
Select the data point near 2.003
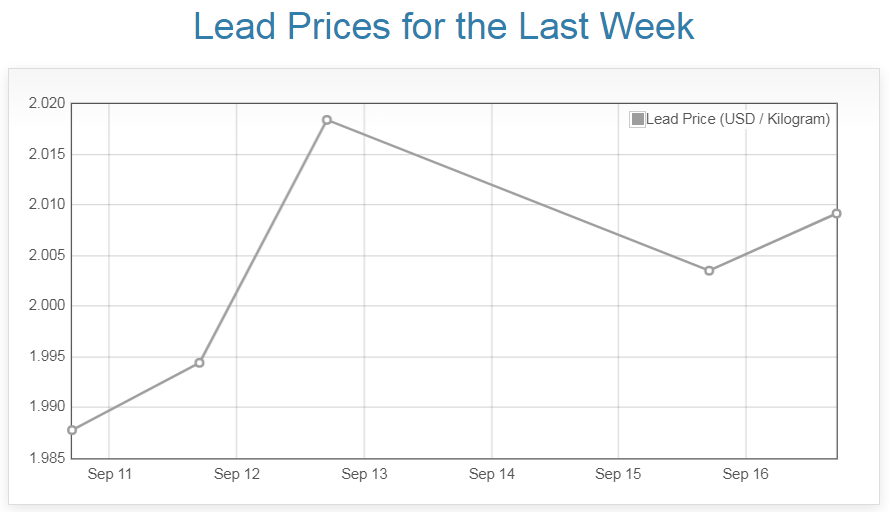pos(709,271)
